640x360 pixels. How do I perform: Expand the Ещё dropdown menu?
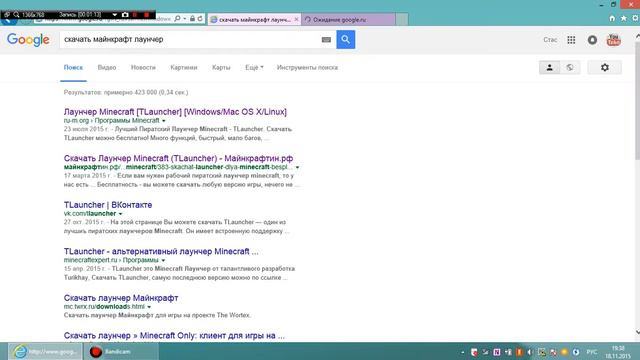(254, 67)
